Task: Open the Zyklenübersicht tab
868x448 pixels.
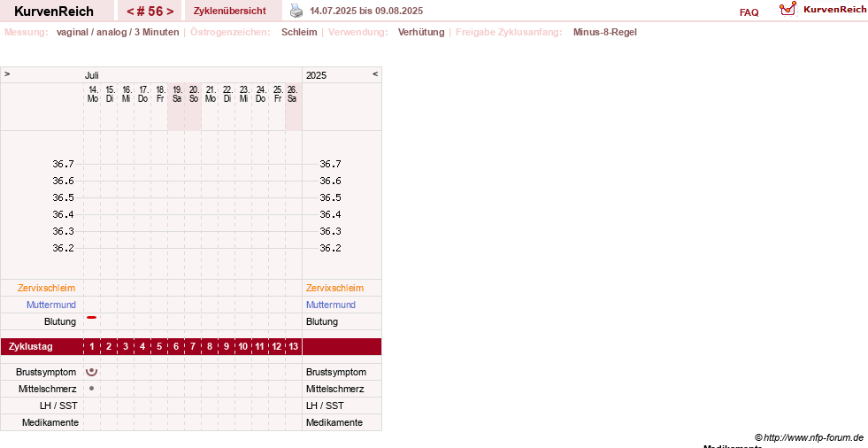Action: [x=230, y=12]
